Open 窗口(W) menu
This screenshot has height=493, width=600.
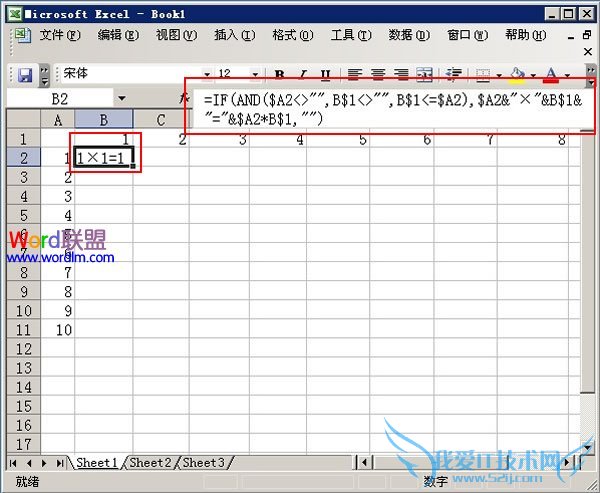tap(467, 35)
